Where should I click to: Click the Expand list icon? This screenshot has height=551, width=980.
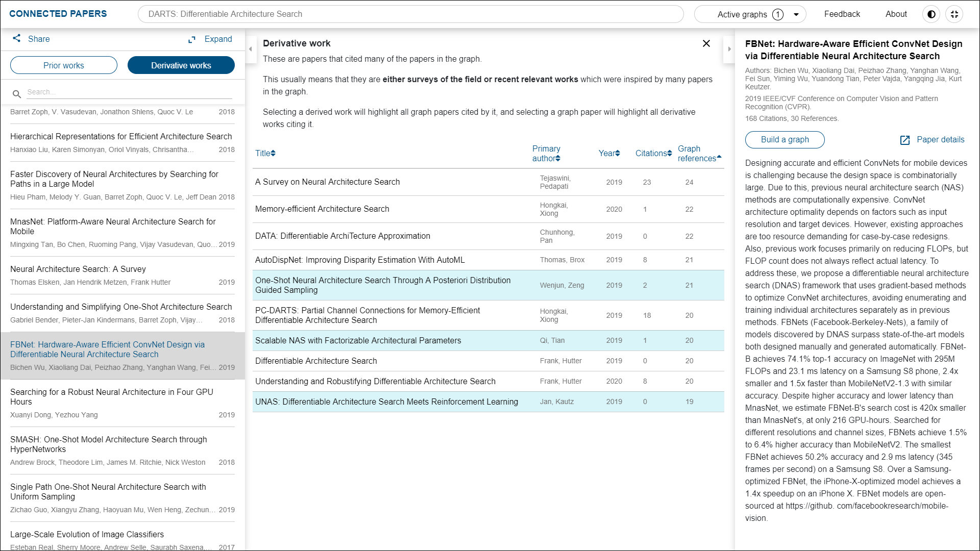pos(192,39)
